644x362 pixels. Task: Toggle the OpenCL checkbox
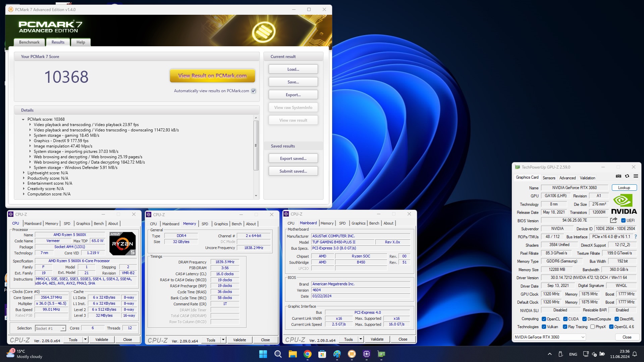click(x=544, y=319)
